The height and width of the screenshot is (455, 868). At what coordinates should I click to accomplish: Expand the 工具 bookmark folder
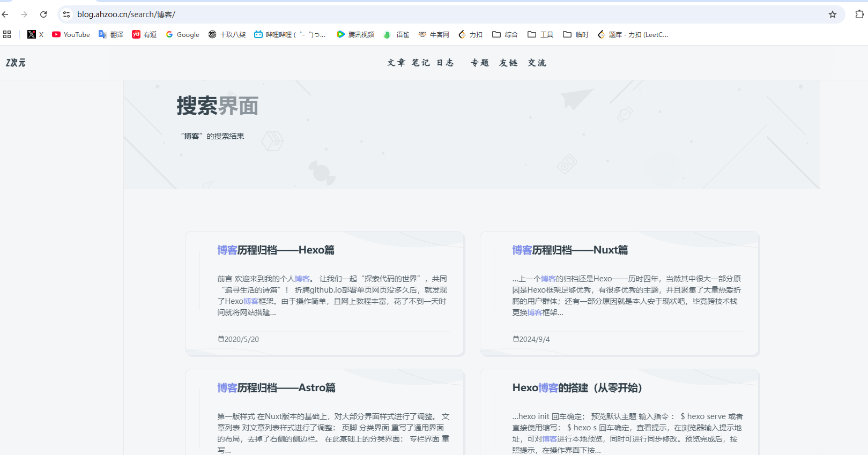(x=540, y=34)
